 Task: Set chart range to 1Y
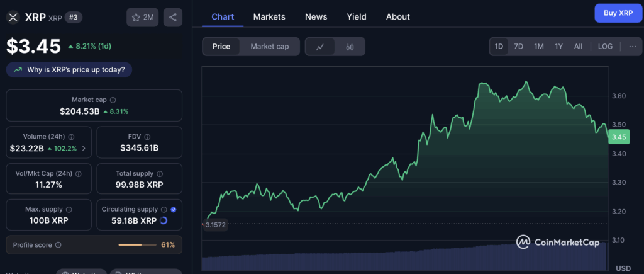click(558, 47)
